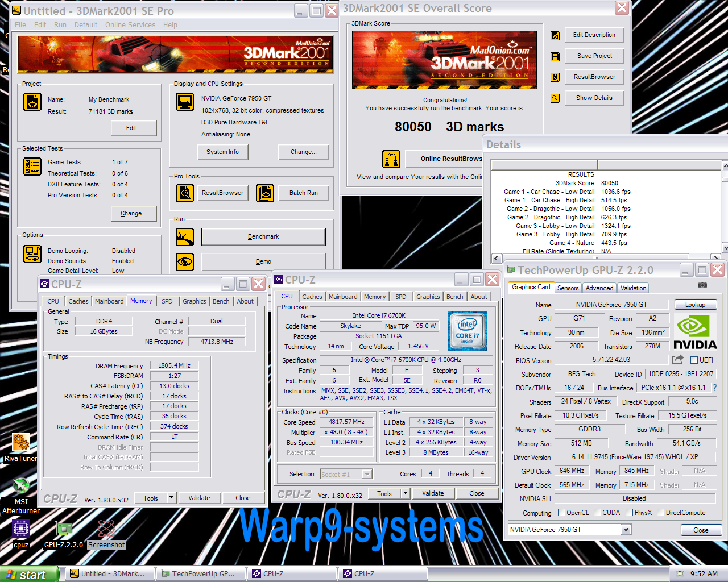Open the File menu in 3DMark
The width and height of the screenshot is (728, 582).
20,25
